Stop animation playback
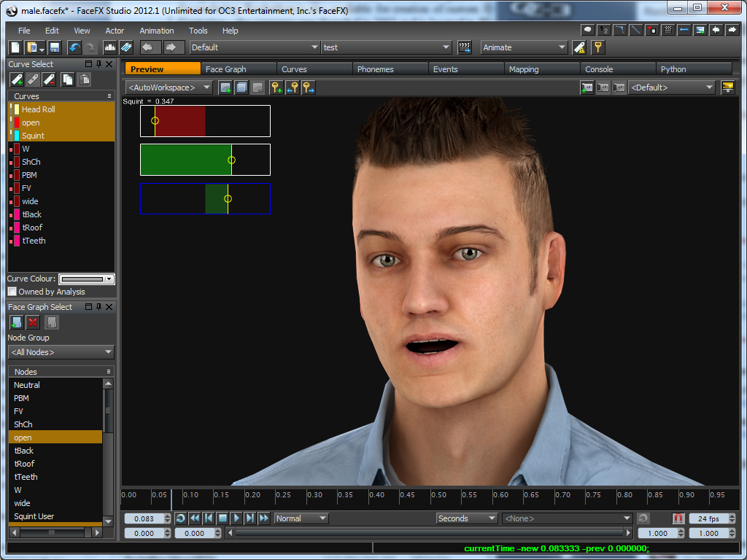Screen dimensions: 747x560 (x=222, y=518)
